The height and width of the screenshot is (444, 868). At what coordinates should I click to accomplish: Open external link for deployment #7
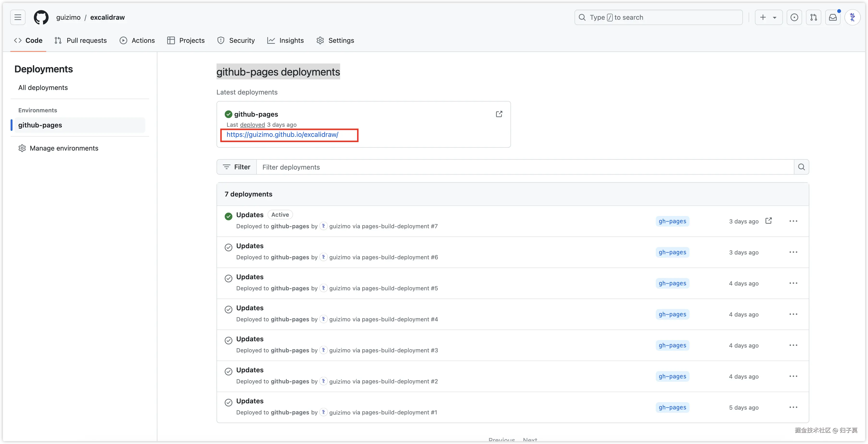(769, 221)
